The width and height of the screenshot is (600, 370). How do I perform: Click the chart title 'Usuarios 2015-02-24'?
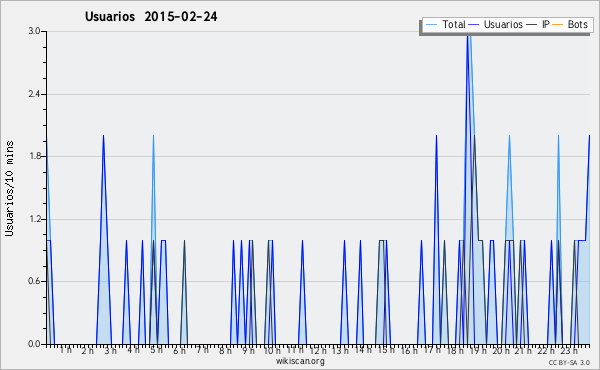(151, 17)
